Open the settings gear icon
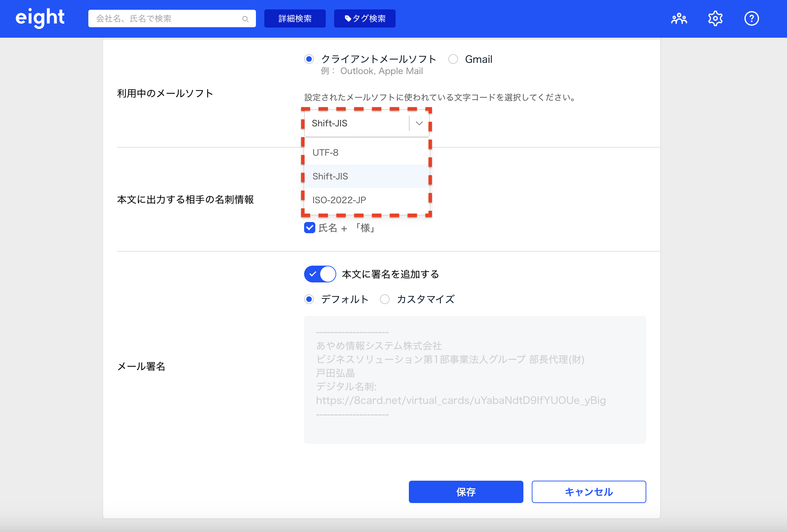This screenshot has width=787, height=532. click(715, 19)
